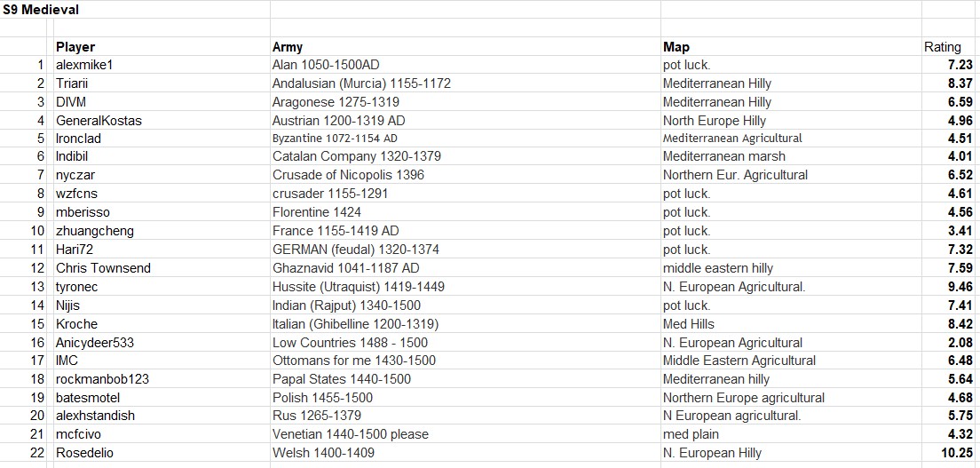The height and width of the screenshot is (468, 980).
Task: Click the rating value 10.25
Action: 957,453
